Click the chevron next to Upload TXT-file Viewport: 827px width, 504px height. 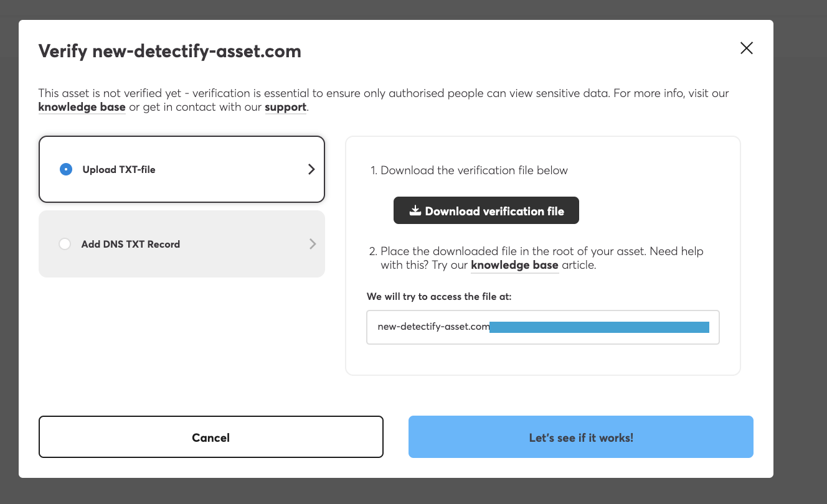click(311, 169)
